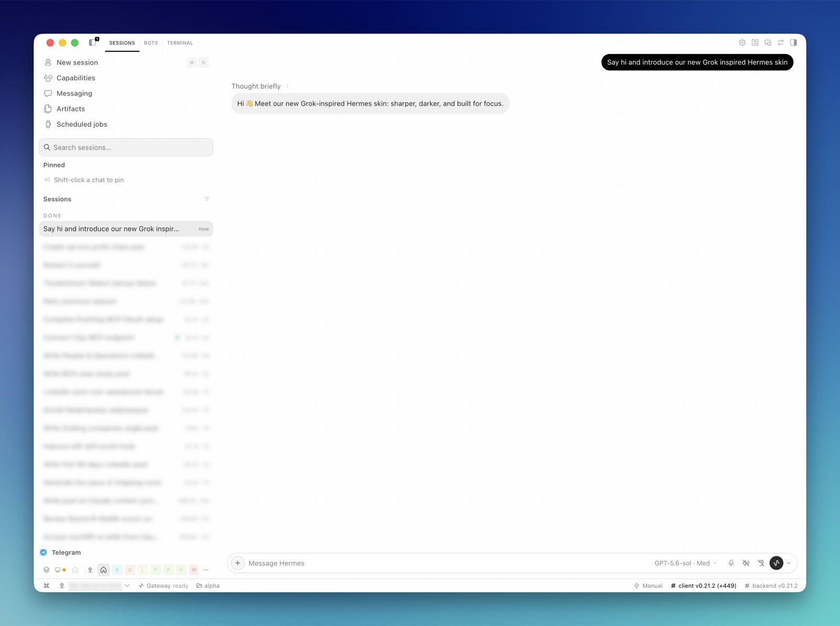Toggle the muted speaker icon

click(746, 563)
